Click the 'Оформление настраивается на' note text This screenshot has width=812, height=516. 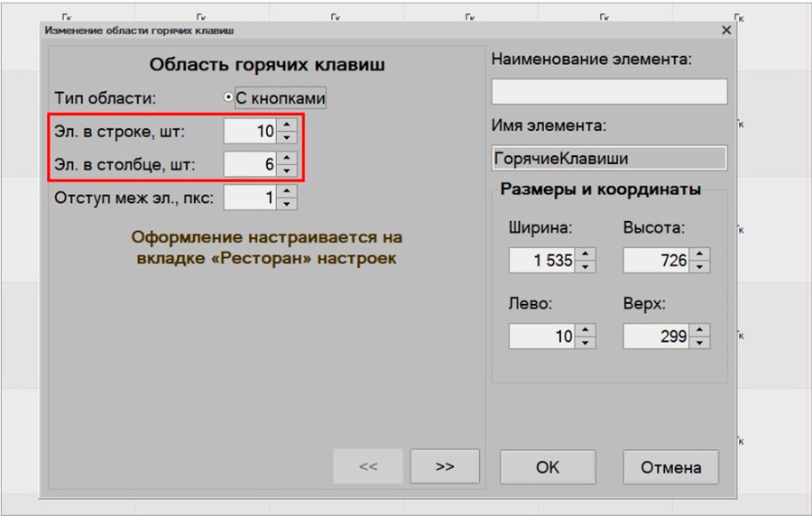tap(267, 237)
